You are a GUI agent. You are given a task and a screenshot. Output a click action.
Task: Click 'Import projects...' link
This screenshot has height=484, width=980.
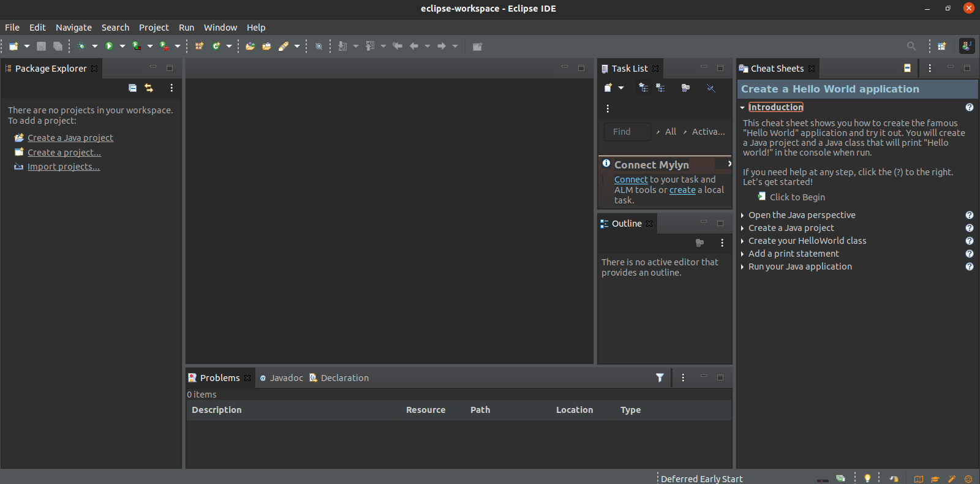tap(64, 167)
